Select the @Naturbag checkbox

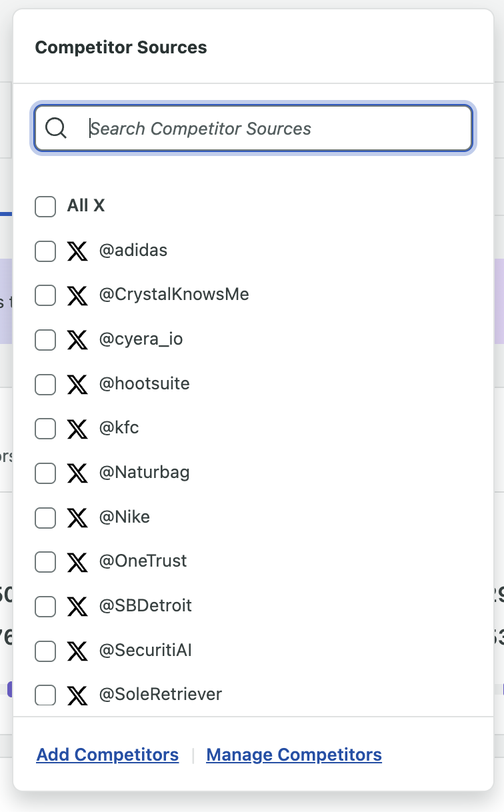click(45, 473)
